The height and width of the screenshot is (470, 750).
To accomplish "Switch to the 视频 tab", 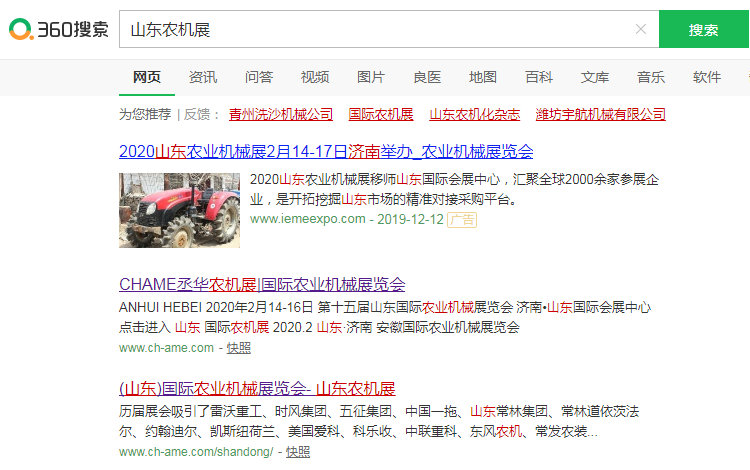I will (x=315, y=77).
